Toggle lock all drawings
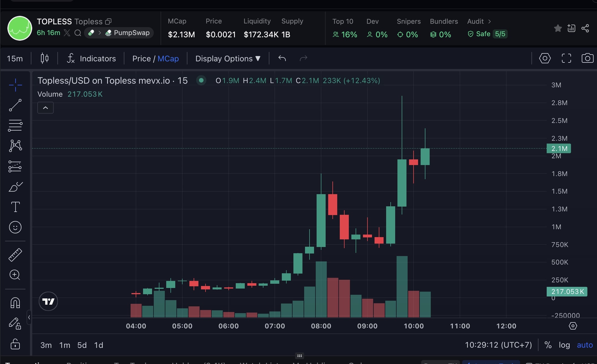Image resolution: width=597 pixels, height=364 pixels. point(15,344)
